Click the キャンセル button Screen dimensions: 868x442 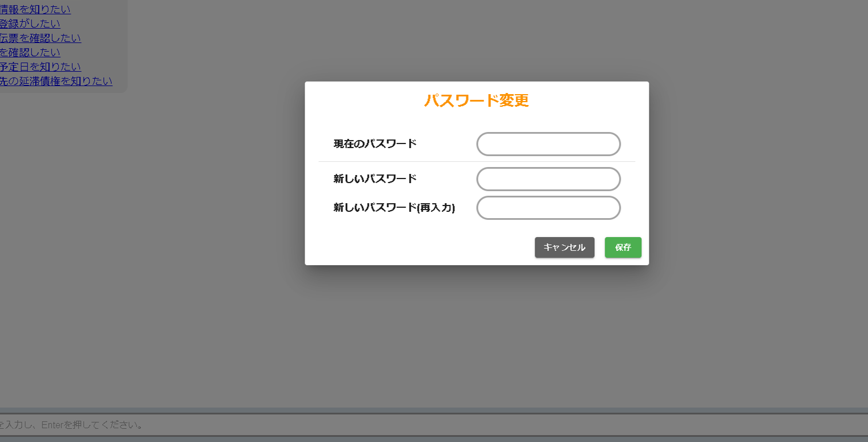(x=565, y=247)
